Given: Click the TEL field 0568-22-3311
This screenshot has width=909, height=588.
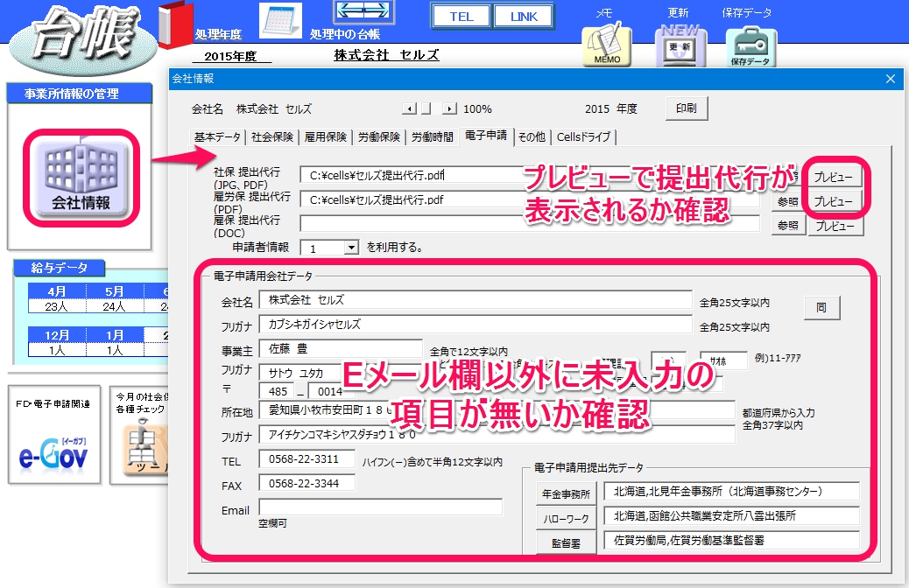Looking at the screenshot, I should [307, 459].
